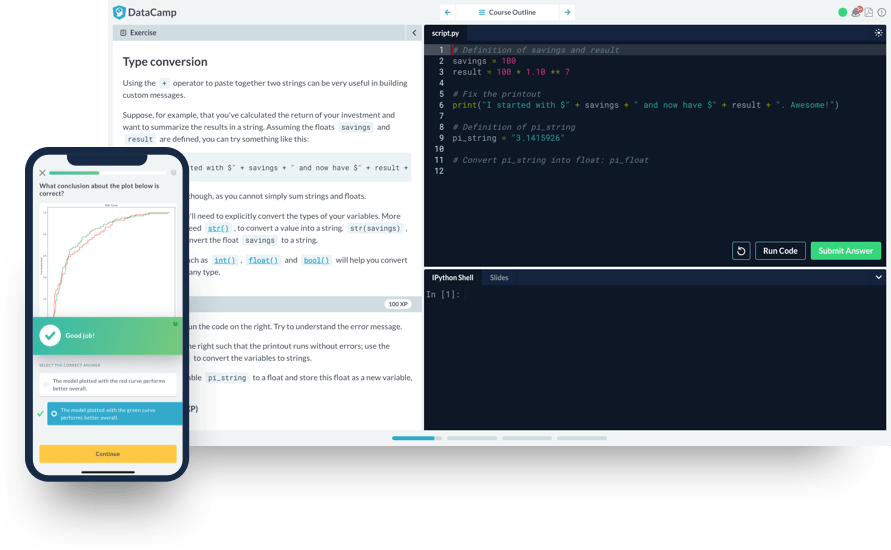This screenshot has height=550, width=891.
Task: Tap the yellow Continue button on phone
Action: point(108,454)
